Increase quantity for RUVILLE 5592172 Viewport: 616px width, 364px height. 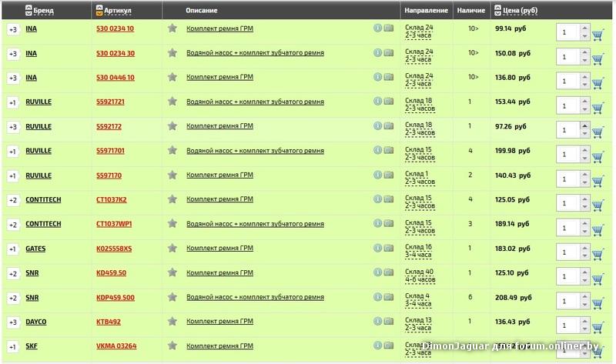(584, 126)
